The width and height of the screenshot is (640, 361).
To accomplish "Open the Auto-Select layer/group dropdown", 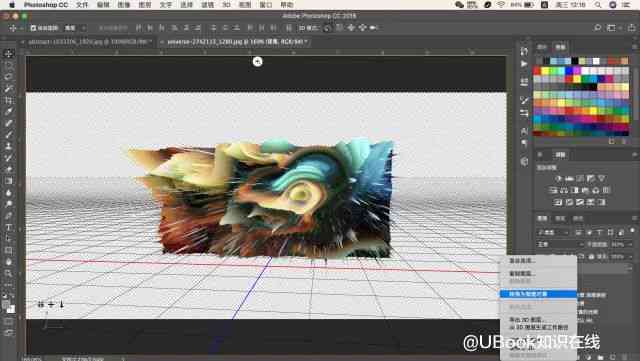I will click(76, 28).
